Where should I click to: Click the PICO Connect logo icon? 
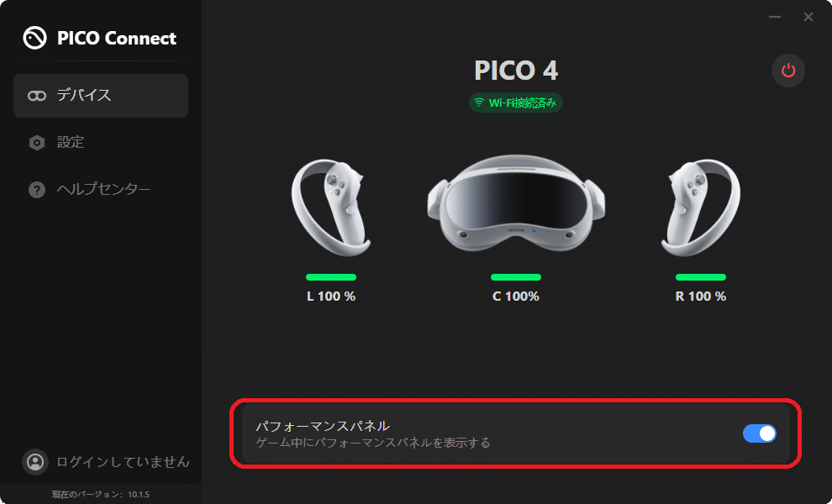click(x=35, y=38)
